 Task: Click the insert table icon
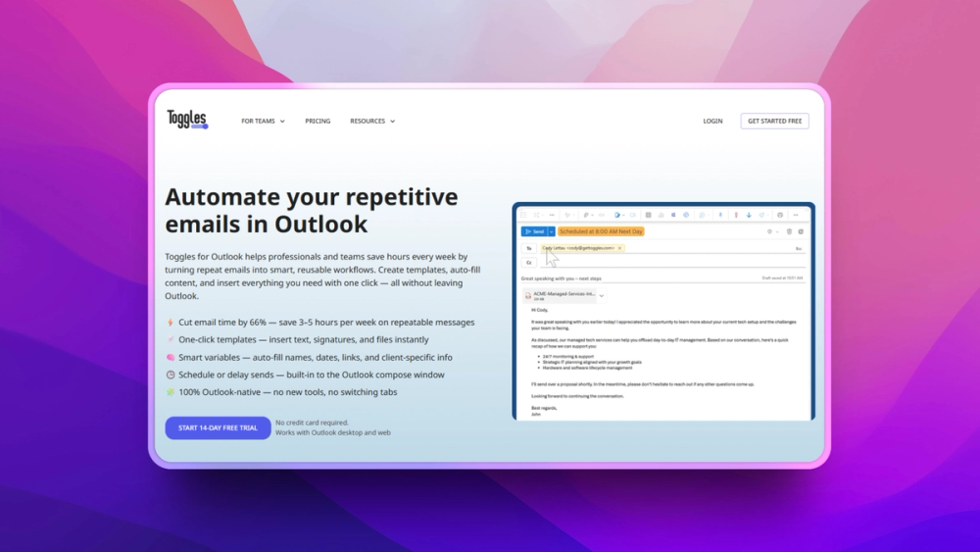click(x=648, y=215)
